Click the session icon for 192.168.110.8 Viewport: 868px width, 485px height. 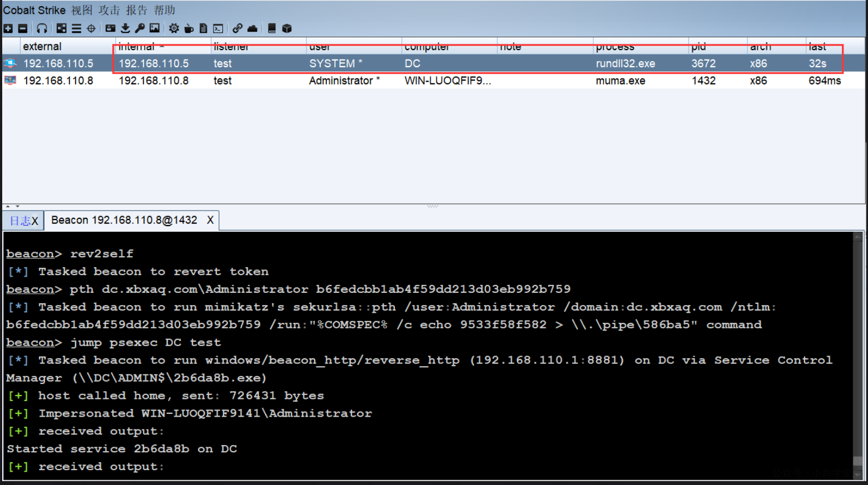(x=10, y=81)
